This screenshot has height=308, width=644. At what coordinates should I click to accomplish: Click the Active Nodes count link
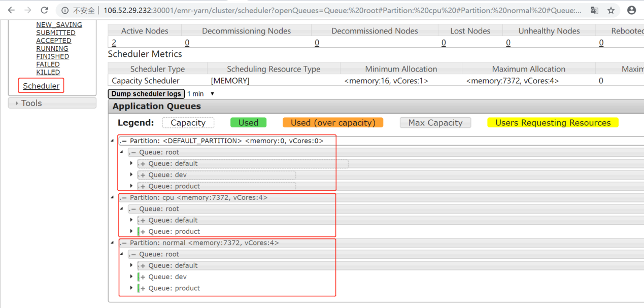click(x=114, y=43)
